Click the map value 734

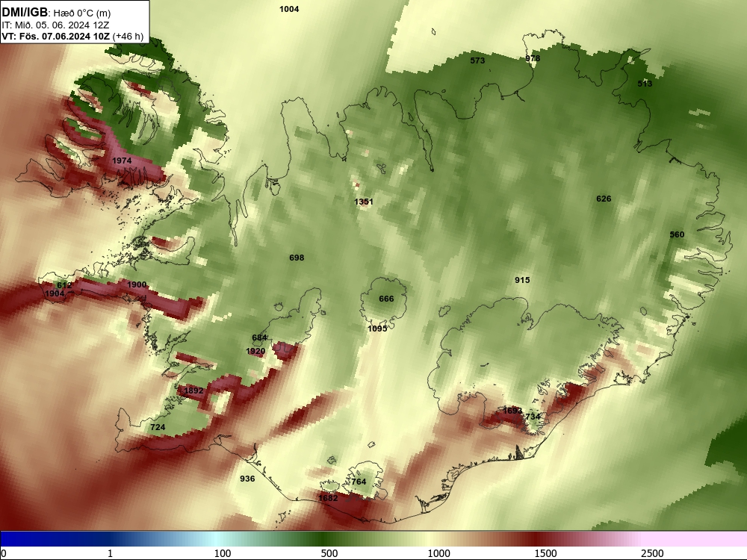[533, 417]
